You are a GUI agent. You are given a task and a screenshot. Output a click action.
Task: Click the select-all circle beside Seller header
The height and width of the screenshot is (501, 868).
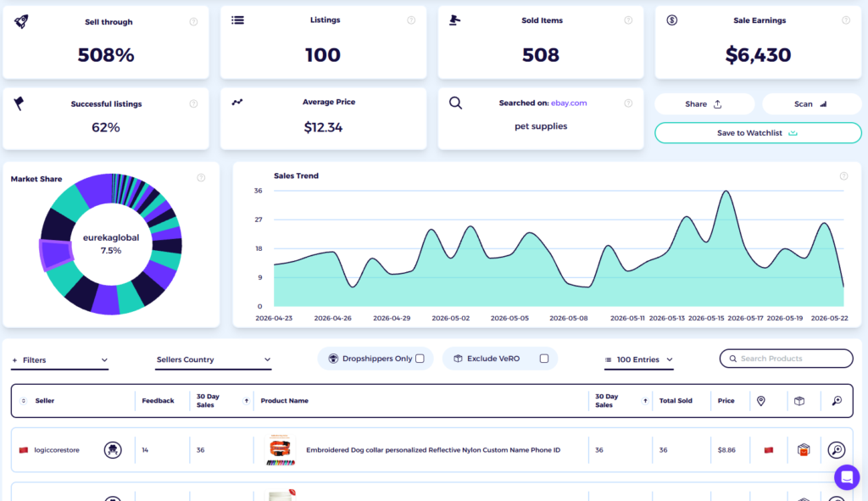(x=23, y=401)
